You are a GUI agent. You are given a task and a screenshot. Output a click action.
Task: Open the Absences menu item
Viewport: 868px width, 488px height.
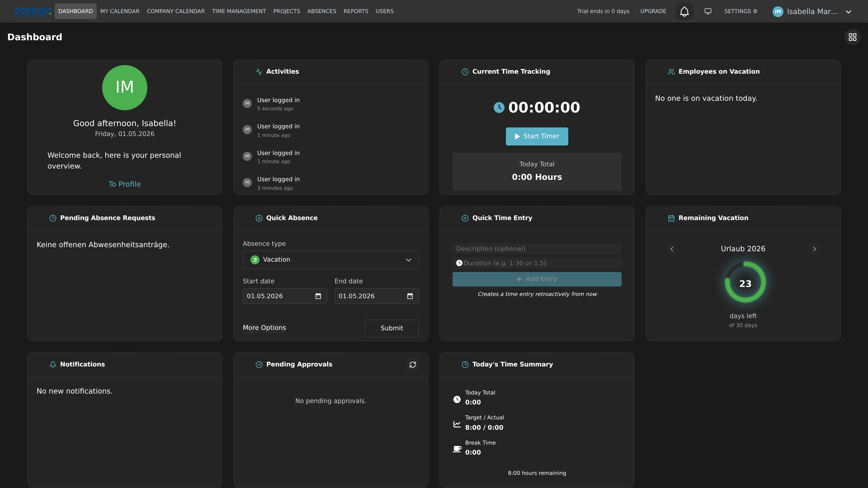tap(321, 12)
